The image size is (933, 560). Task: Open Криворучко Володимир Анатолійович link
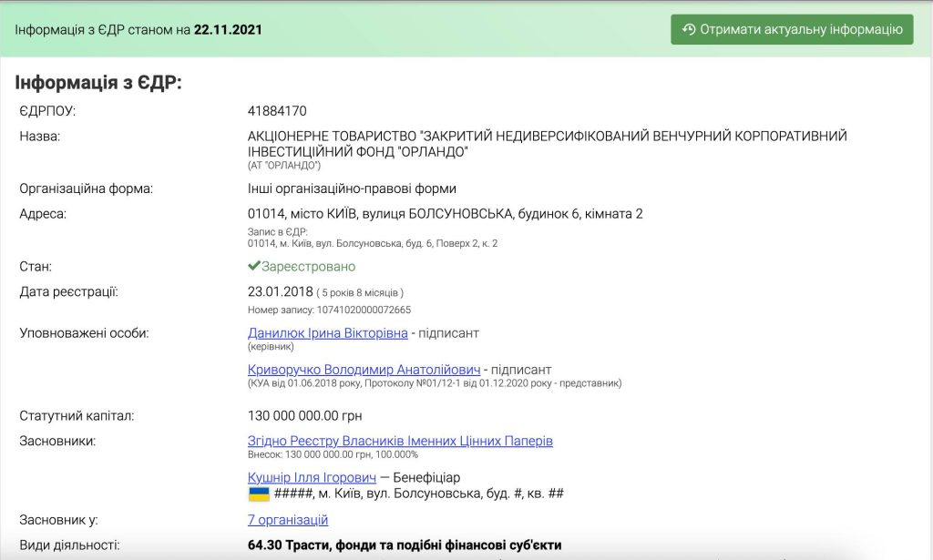pos(364,370)
